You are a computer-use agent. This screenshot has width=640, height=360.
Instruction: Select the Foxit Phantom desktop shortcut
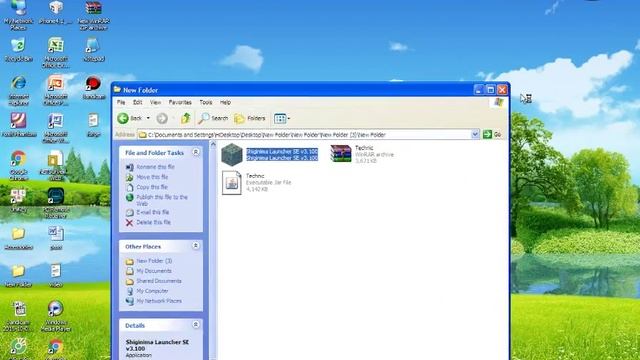(x=18, y=125)
